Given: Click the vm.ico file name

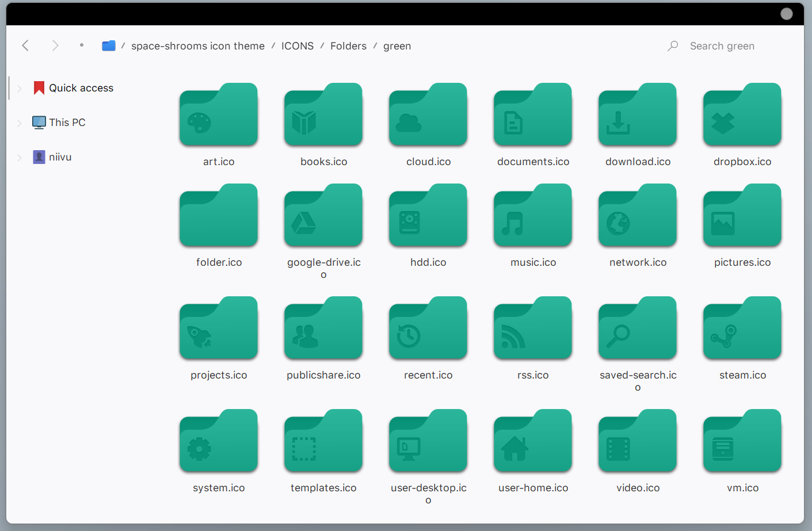Looking at the screenshot, I should (742, 488).
